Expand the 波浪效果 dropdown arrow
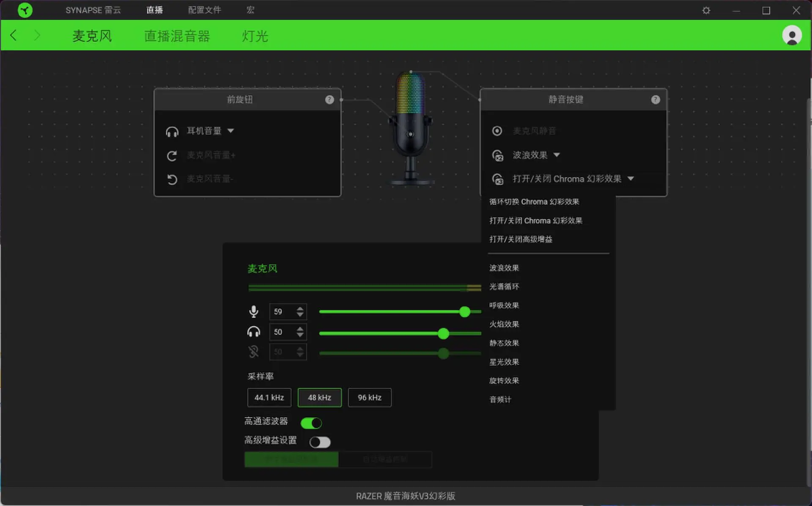This screenshot has width=812, height=506. [x=557, y=155]
